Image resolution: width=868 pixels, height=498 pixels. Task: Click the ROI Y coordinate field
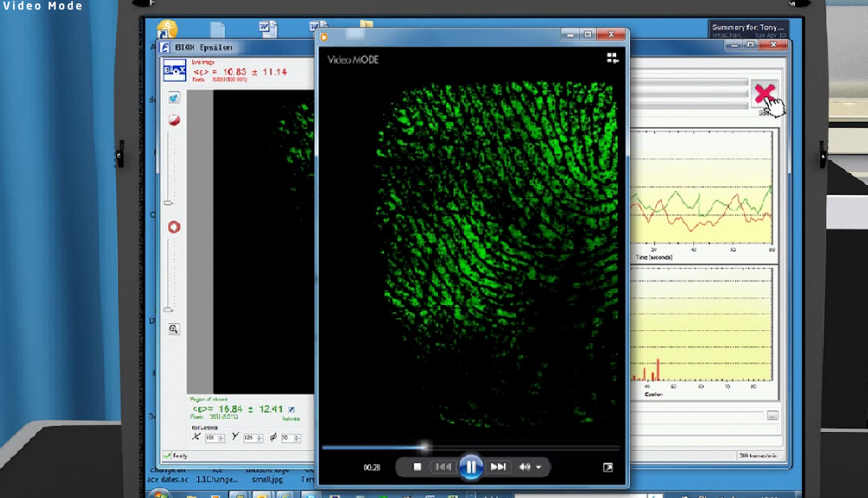tap(253, 438)
